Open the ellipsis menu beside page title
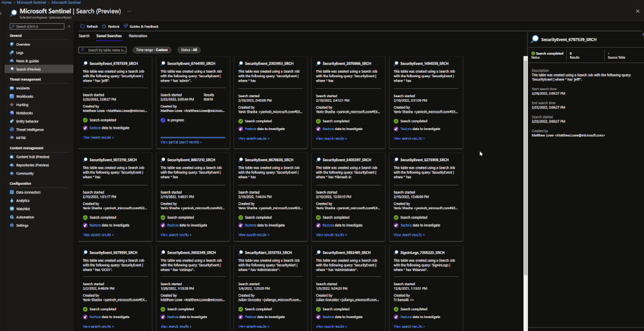The image size is (644, 331). coord(130,11)
